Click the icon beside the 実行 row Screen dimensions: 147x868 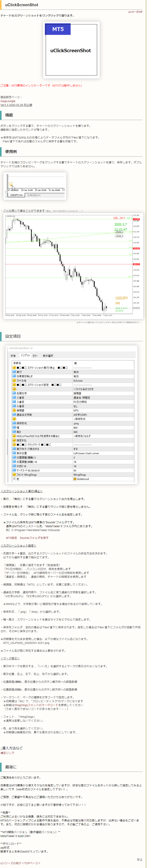coord(15,372)
